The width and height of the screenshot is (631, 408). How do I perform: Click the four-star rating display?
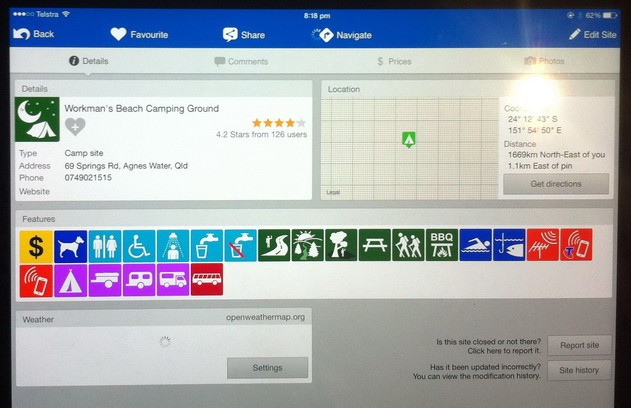279,122
